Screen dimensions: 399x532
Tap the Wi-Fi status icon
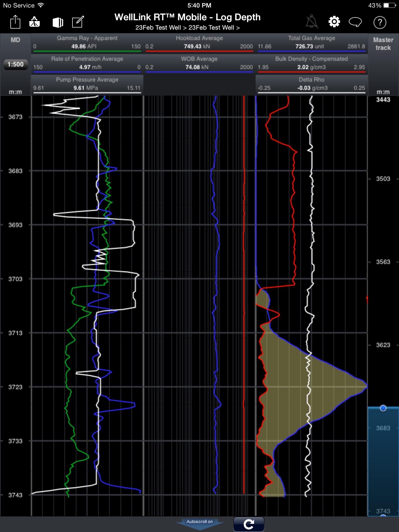coord(41,5)
